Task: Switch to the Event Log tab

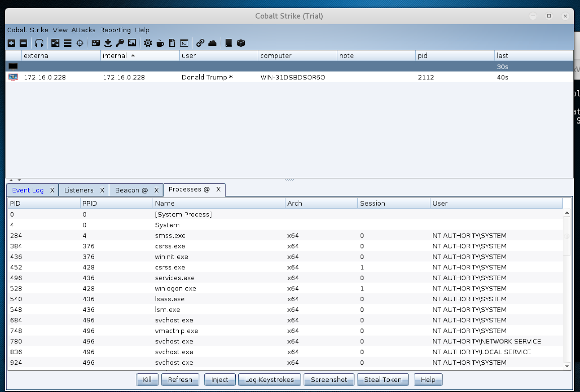Action: pyautogui.click(x=28, y=190)
